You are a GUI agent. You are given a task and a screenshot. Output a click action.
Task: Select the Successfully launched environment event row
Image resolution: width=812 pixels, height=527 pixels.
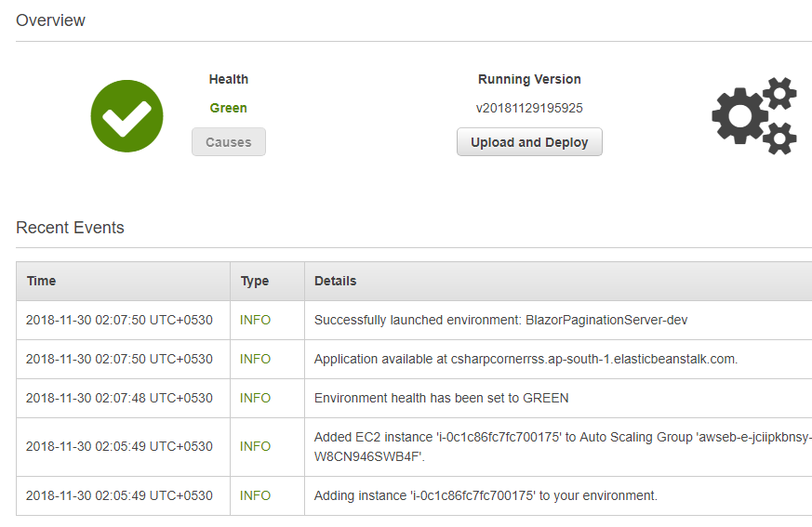414,320
